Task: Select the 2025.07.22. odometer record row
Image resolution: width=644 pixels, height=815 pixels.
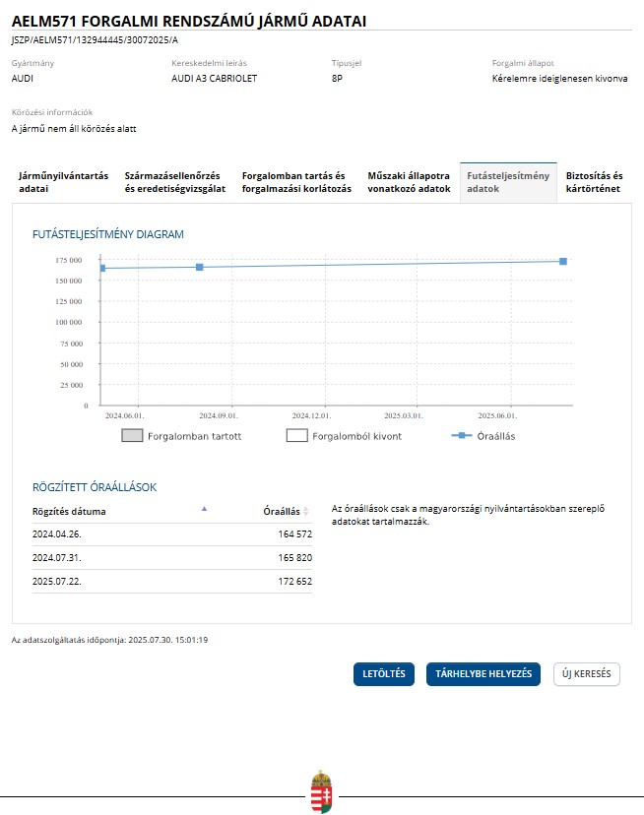Action: point(172,581)
